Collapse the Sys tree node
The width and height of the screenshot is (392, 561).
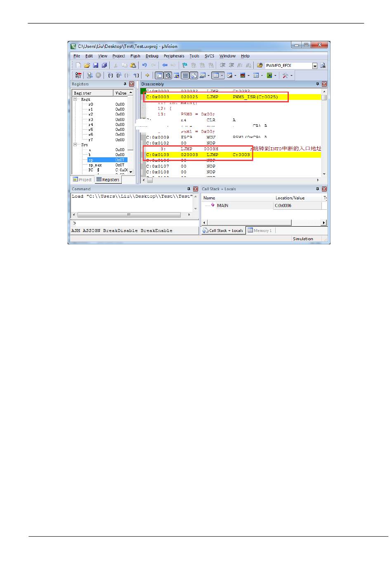coord(75,144)
